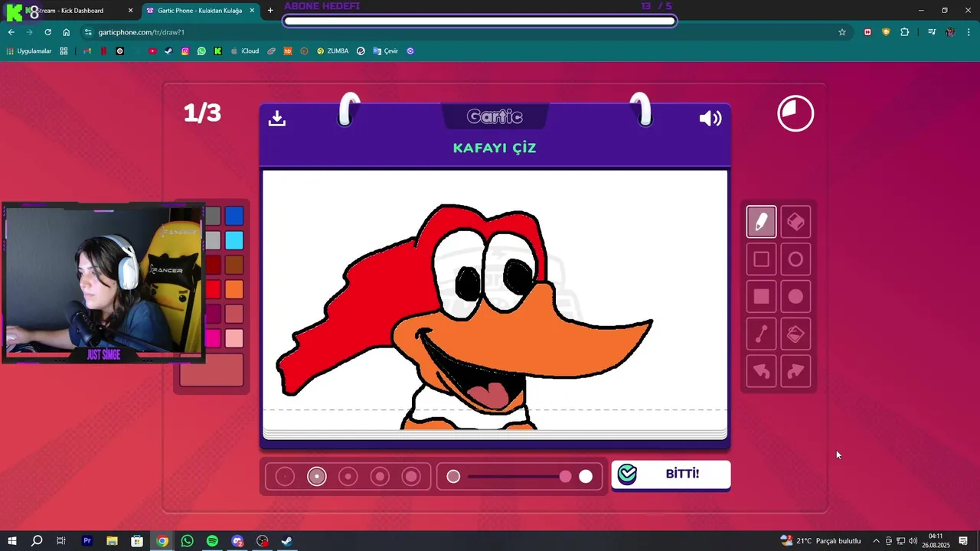Download the drawing with the download icon
Viewport: 980px width, 551px height.
click(x=277, y=118)
